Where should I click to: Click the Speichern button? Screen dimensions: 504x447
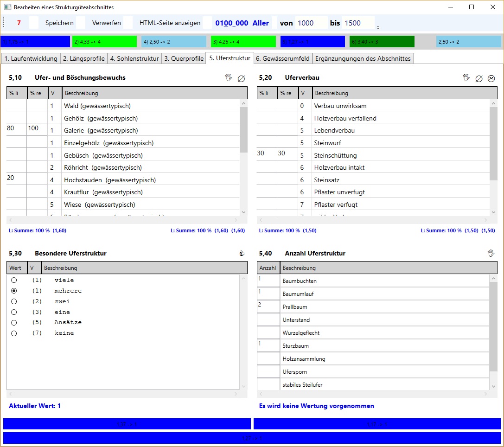(x=59, y=23)
